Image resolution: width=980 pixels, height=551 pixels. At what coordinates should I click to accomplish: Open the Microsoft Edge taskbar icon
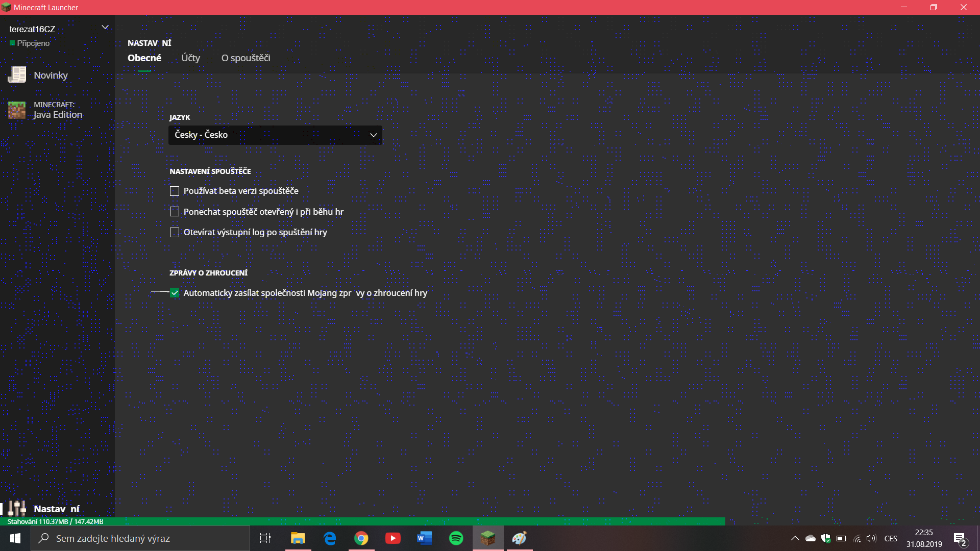pos(330,538)
